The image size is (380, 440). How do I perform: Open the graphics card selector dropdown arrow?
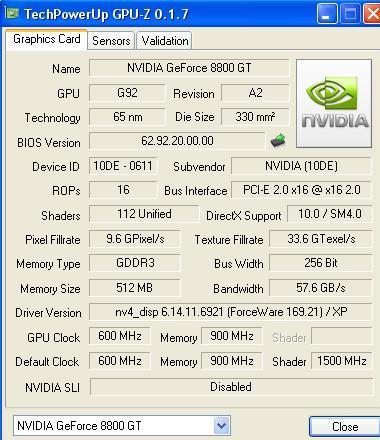point(221,425)
